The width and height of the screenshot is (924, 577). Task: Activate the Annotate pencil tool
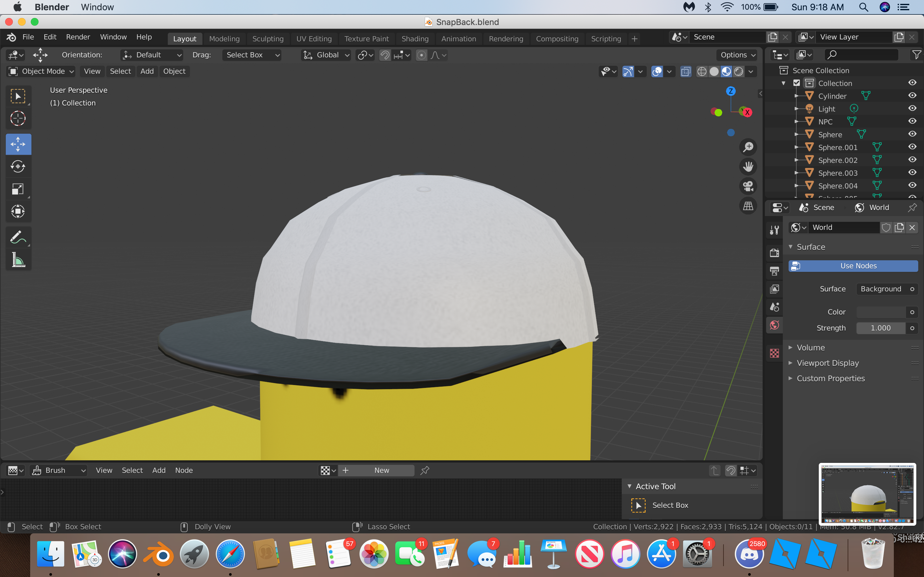coord(18,237)
